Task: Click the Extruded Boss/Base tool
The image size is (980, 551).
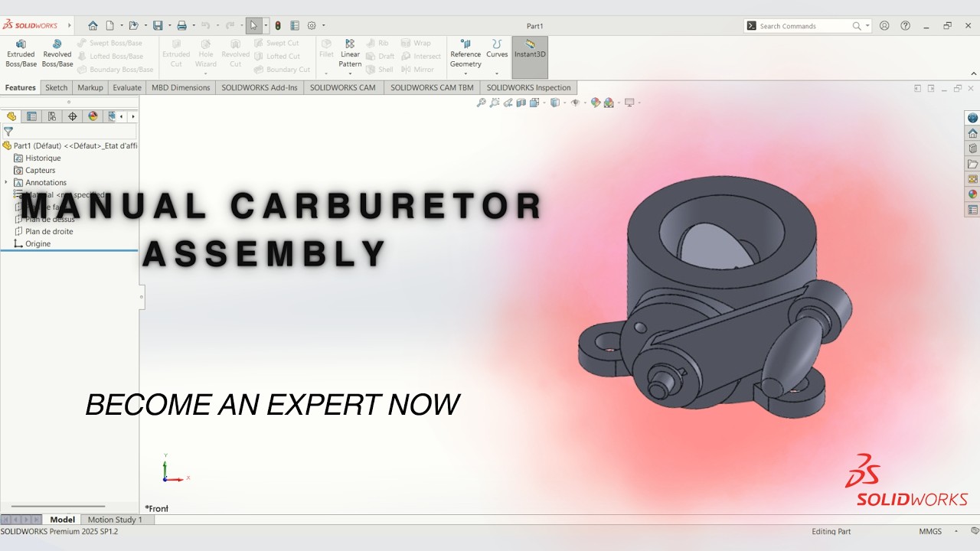Action: pyautogui.click(x=21, y=54)
